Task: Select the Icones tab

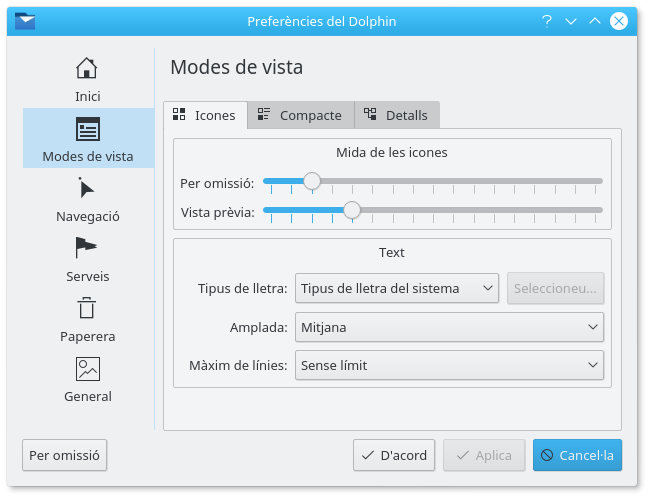Action: 205,115
